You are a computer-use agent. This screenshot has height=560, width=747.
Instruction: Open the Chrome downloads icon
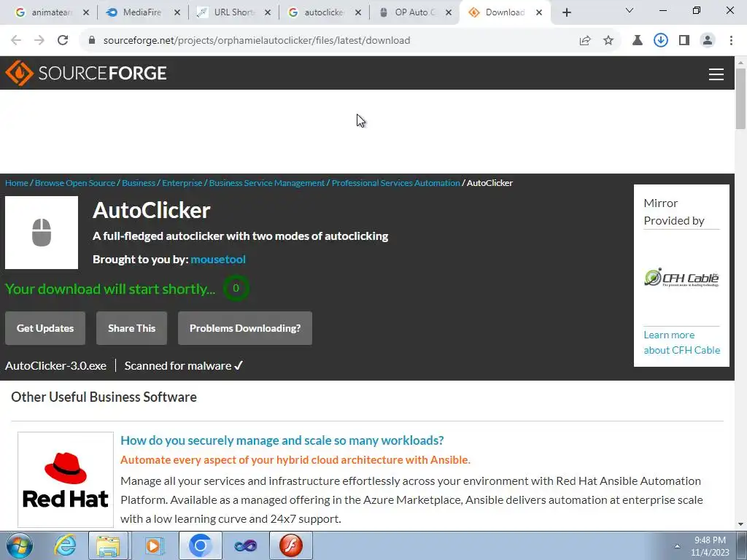[660, 41]
